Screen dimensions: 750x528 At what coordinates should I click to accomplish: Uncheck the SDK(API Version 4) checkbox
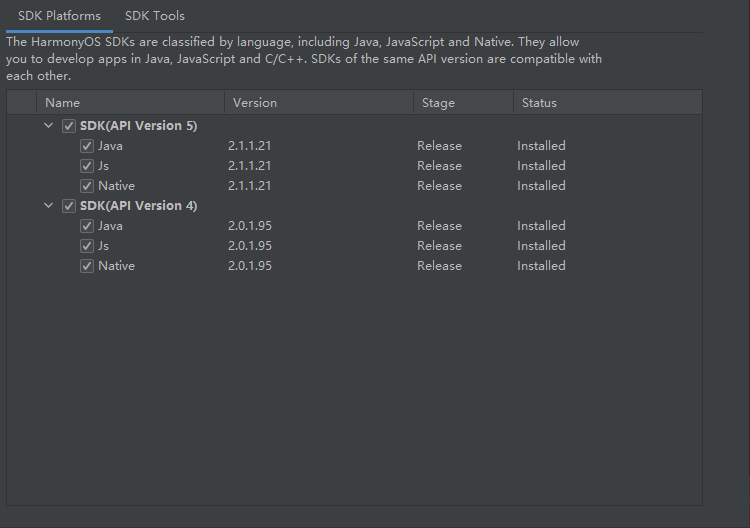tap(69, 206)
